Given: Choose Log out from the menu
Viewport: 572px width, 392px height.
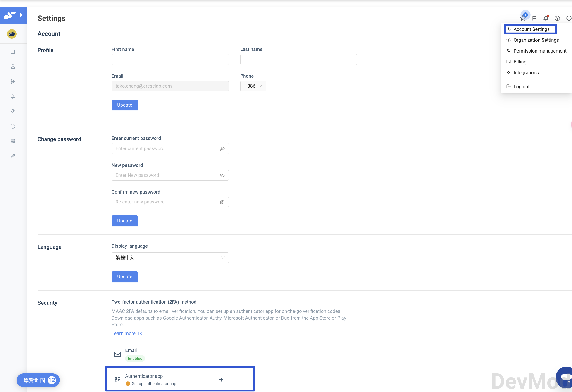Looking at the screenshot, I should tap(521, 87).
